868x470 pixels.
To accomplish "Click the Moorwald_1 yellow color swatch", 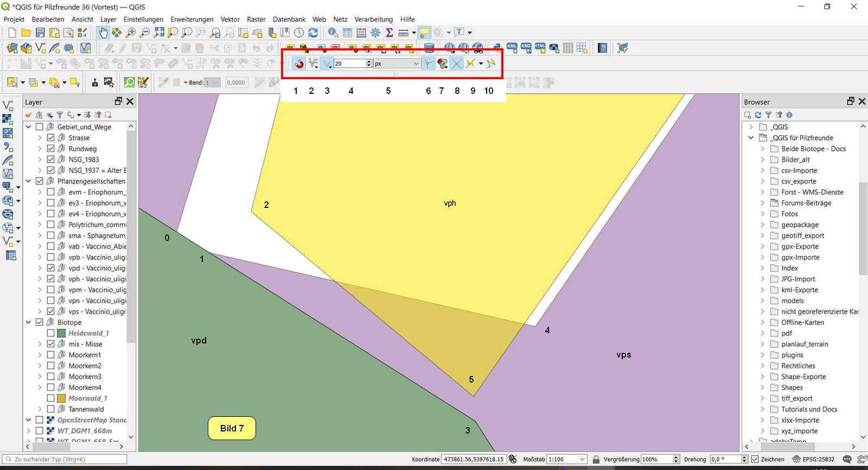I will click(61, 398).
